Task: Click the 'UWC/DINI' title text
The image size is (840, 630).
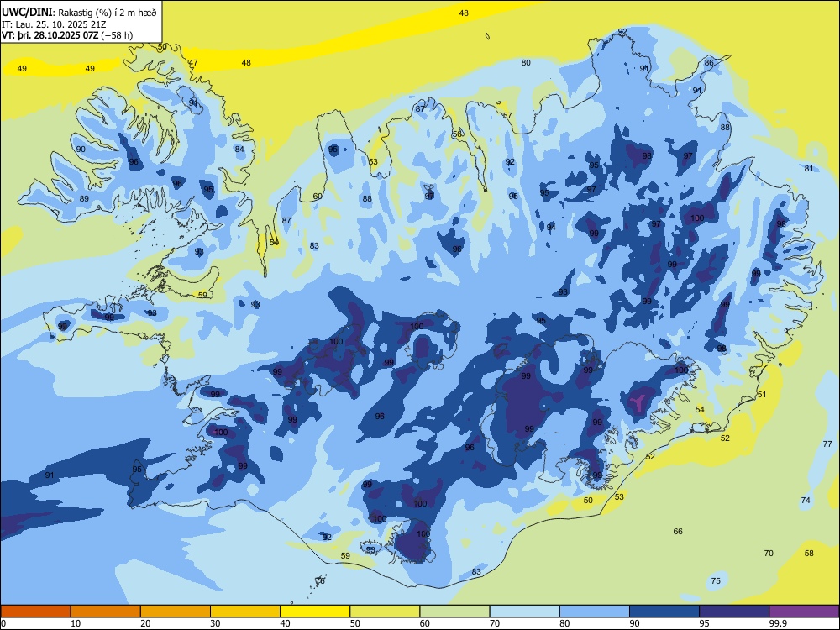Action: point(27,13)
